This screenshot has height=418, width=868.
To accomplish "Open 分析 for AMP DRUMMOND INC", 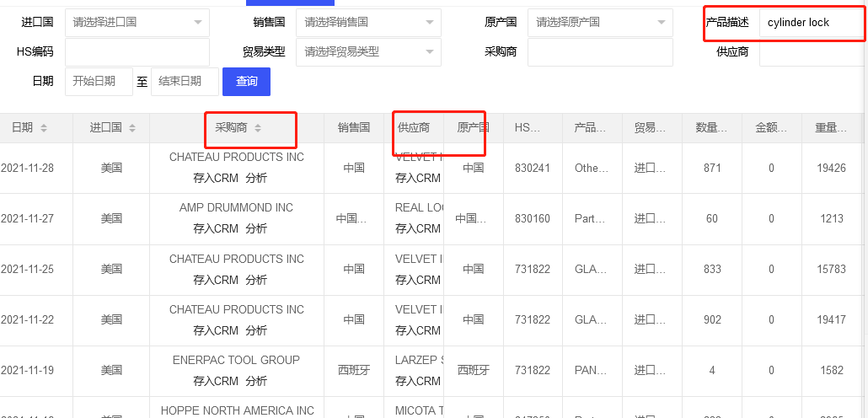I will (x=256, y=228).
